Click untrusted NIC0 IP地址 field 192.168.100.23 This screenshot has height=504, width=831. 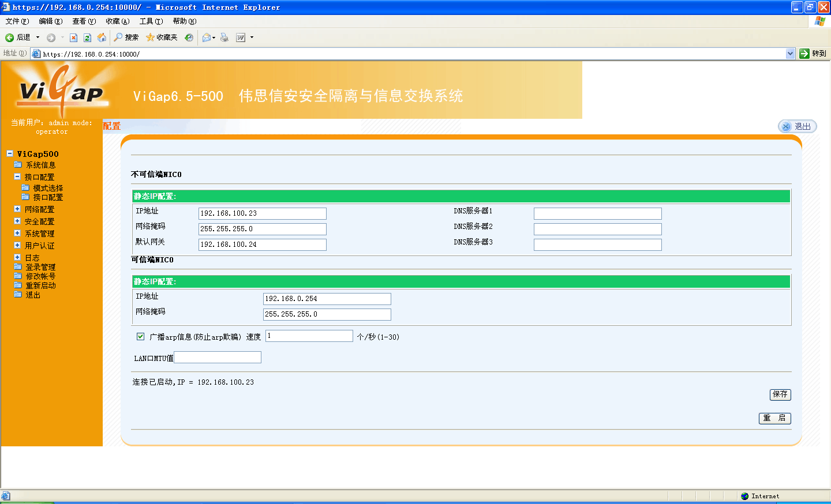click(263, 213)
